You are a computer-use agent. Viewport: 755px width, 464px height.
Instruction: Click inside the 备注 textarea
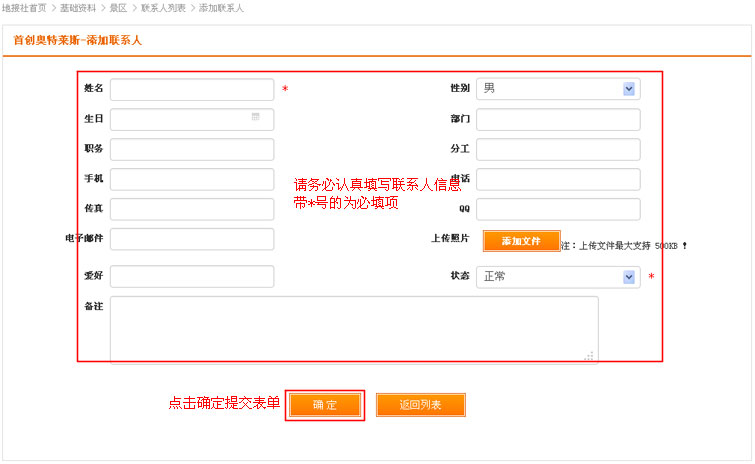pos(353,329)
